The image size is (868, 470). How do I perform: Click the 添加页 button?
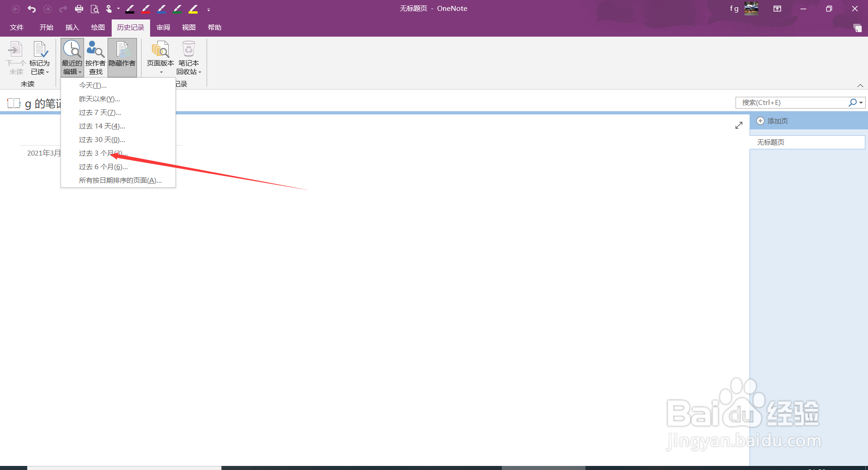tap(773, 121)
